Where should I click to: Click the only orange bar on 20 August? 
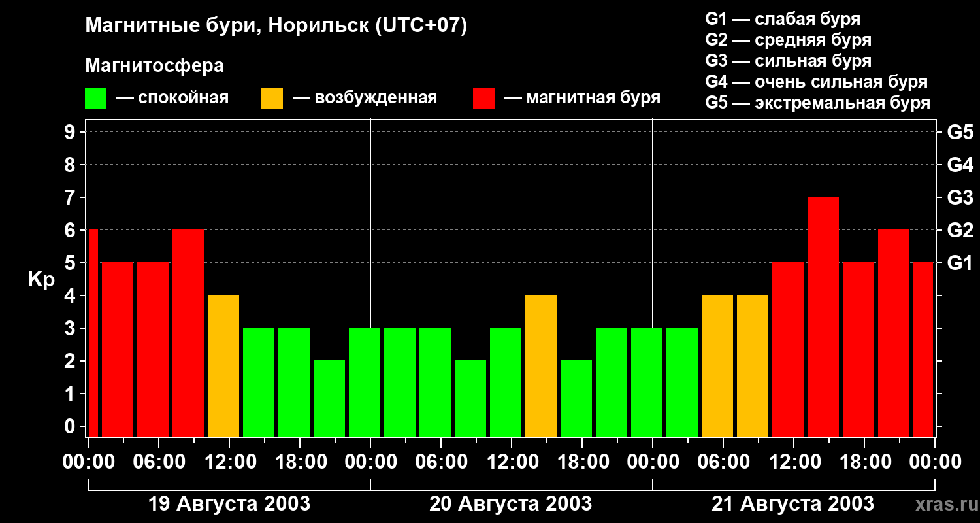click(541, 365)
